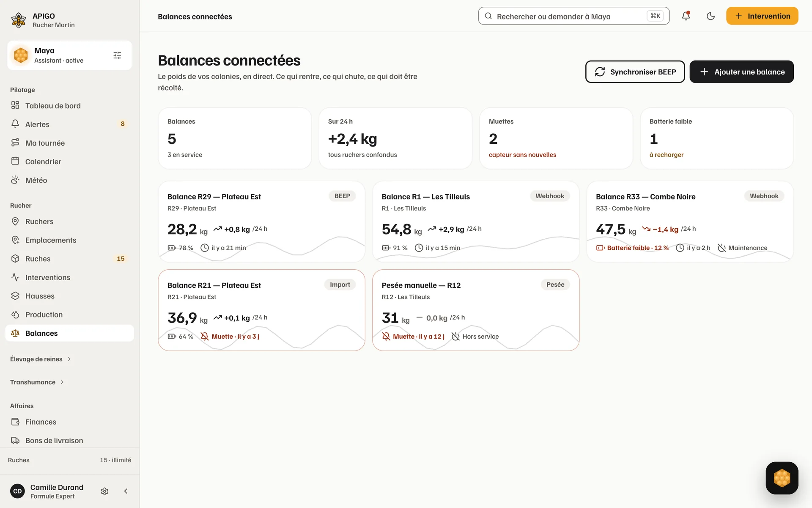
Task: Open Balance R1 — Les Tilleuls card title
Action: [425, 197]
